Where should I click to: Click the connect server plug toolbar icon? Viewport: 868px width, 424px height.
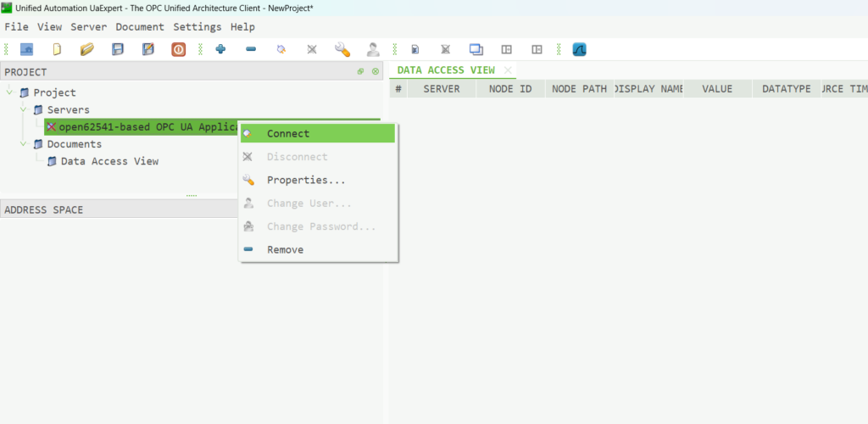[x=281, y=49]
